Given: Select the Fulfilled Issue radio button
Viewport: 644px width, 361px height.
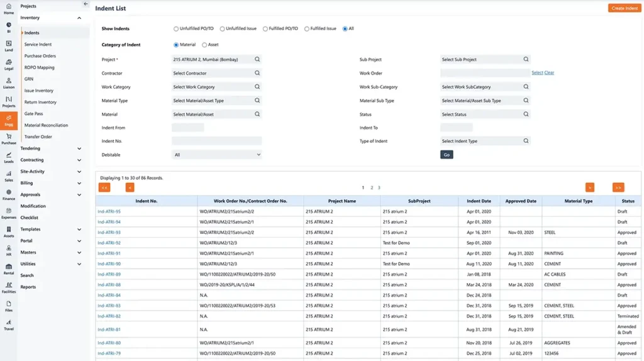Looking at the screenshot, I should click(307, 29).
